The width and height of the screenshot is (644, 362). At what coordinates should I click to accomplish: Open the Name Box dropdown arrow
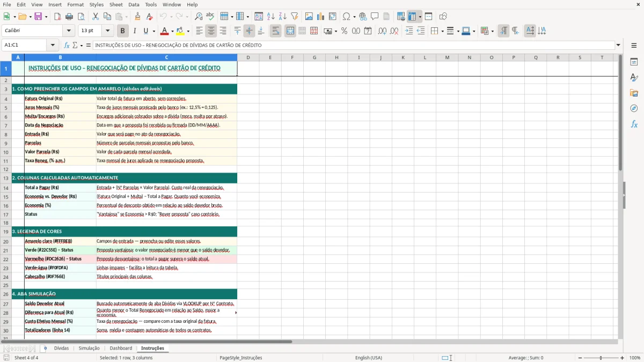53,45
